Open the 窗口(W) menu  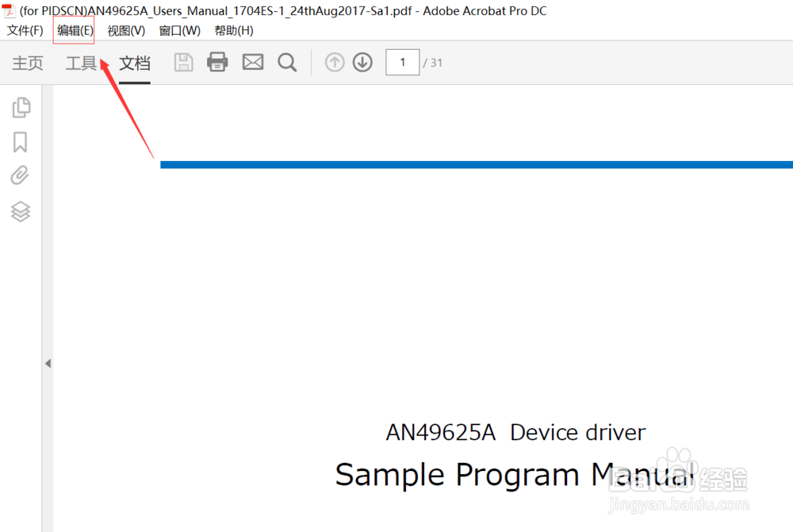point(179,31)
